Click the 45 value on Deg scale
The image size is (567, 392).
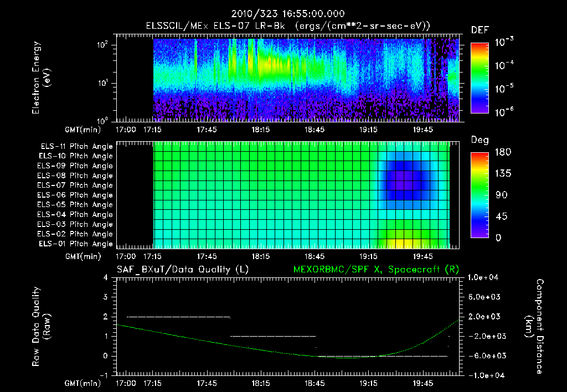501,216
